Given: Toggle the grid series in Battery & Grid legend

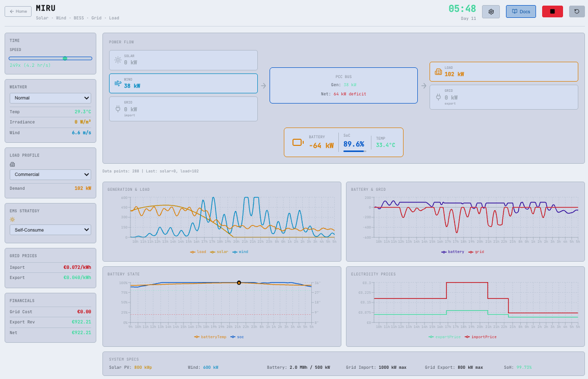Looking at the screenshot, I should tap(476, 252).
